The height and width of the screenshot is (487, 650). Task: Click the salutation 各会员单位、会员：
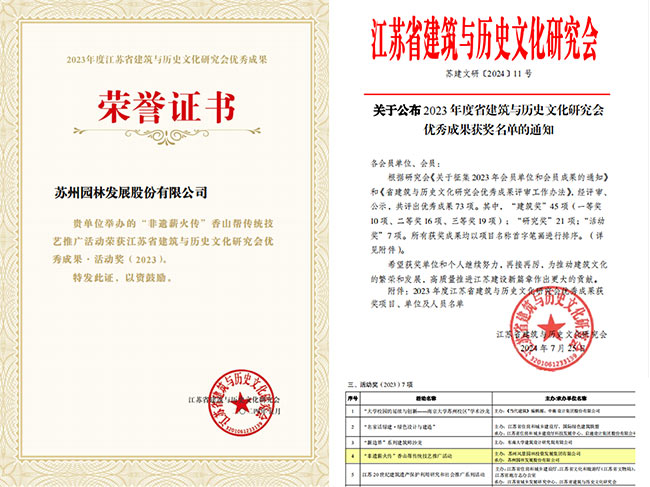[x=405, y=163]
